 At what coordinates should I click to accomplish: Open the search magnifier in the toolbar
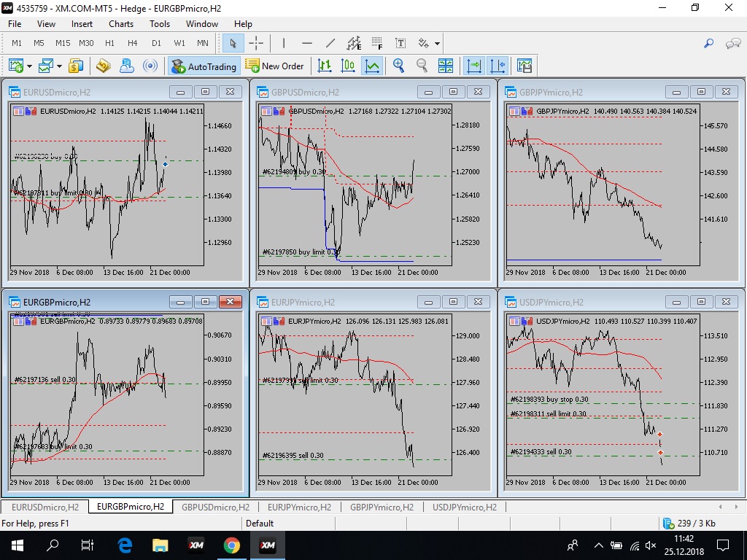tap(709, 43)
